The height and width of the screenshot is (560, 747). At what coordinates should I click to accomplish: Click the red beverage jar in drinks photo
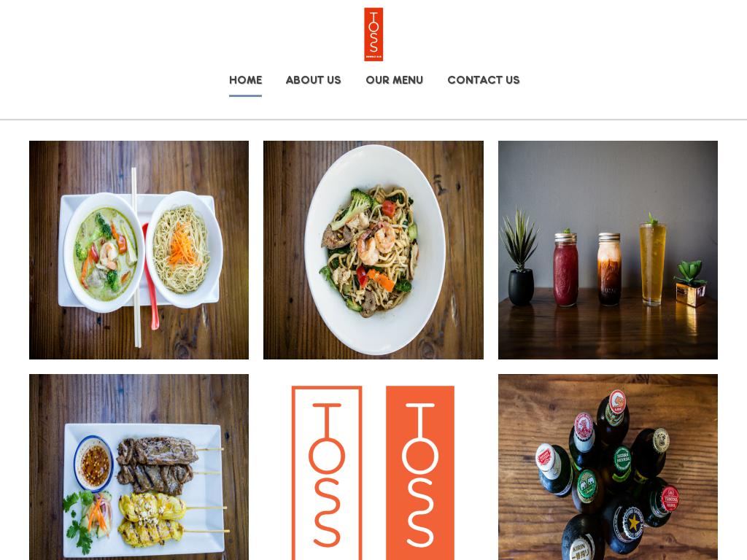[565, 268]
